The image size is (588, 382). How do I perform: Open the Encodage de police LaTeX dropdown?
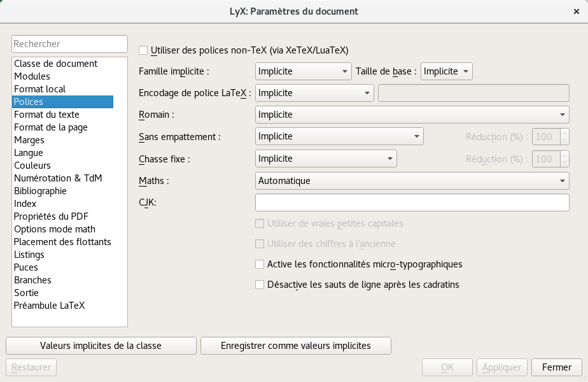point(314,93)
